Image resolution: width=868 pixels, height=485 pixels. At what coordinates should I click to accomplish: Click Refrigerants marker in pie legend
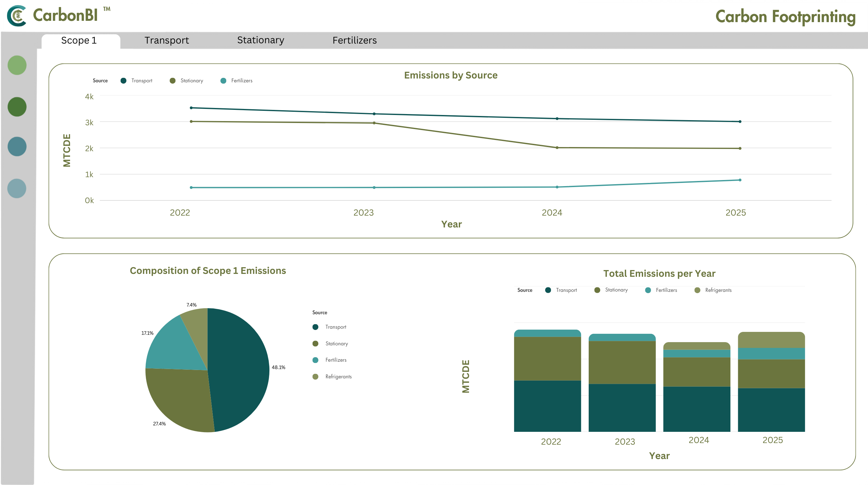315,376
